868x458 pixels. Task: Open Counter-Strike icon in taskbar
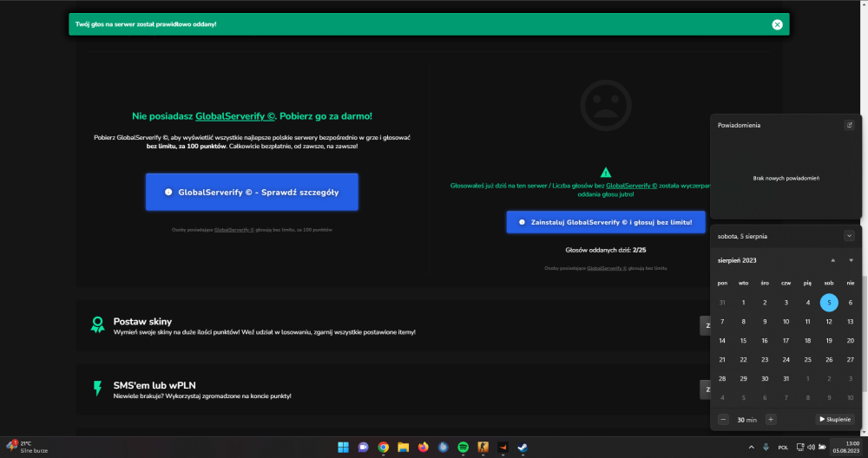483,447
